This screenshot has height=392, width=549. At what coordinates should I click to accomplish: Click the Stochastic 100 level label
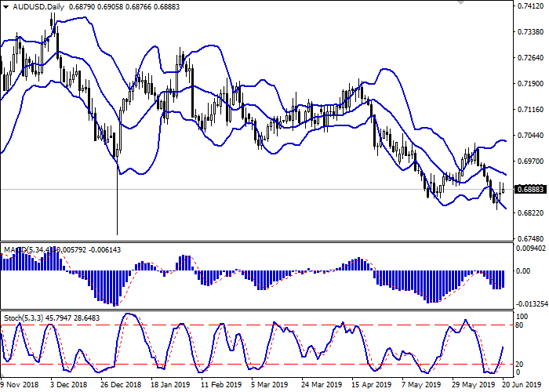click(518, 315)
